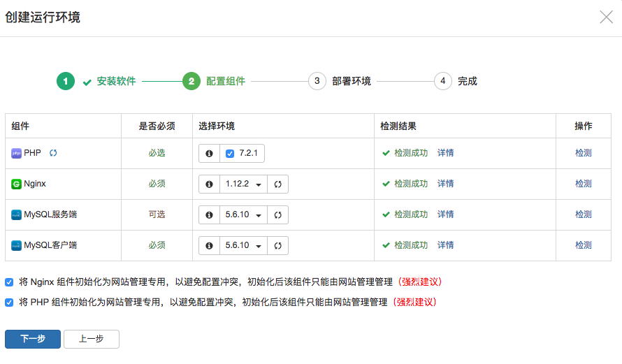622x364 pixels.
Task: Click red 强烈建议 text on PHP option
Action: (414, 302)
